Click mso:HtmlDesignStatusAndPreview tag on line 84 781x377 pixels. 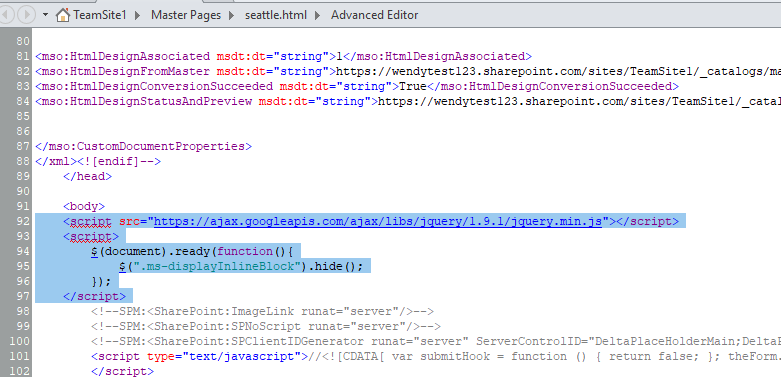143,102
